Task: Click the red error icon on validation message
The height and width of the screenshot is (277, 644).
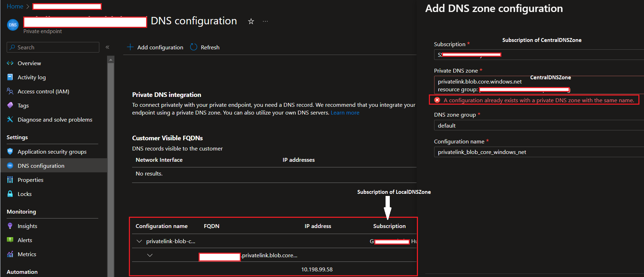Action: 437,100
